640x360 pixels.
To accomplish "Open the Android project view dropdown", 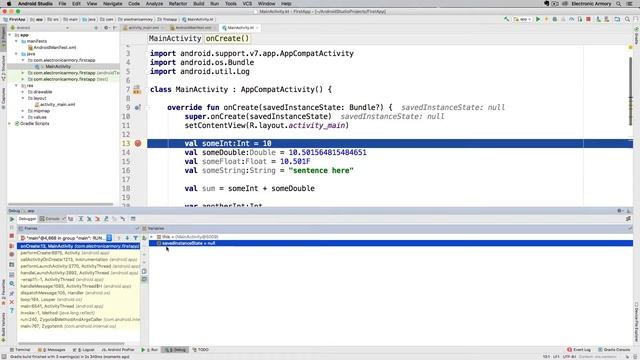I will pyautogui.click(x=39, y=28).
